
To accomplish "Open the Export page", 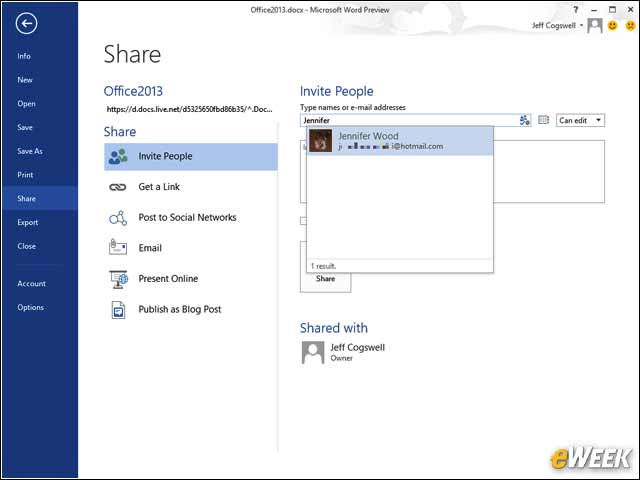I will (27, 222).
